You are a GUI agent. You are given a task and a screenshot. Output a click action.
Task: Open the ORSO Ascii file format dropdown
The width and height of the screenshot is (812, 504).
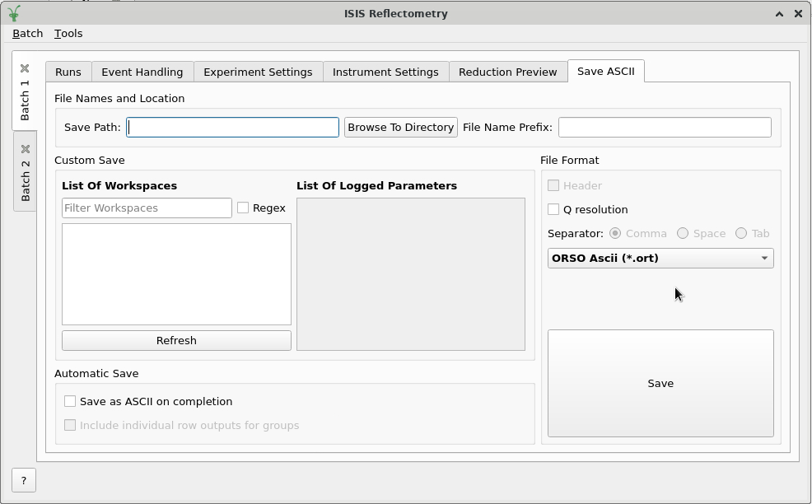[x=660, y=258]
